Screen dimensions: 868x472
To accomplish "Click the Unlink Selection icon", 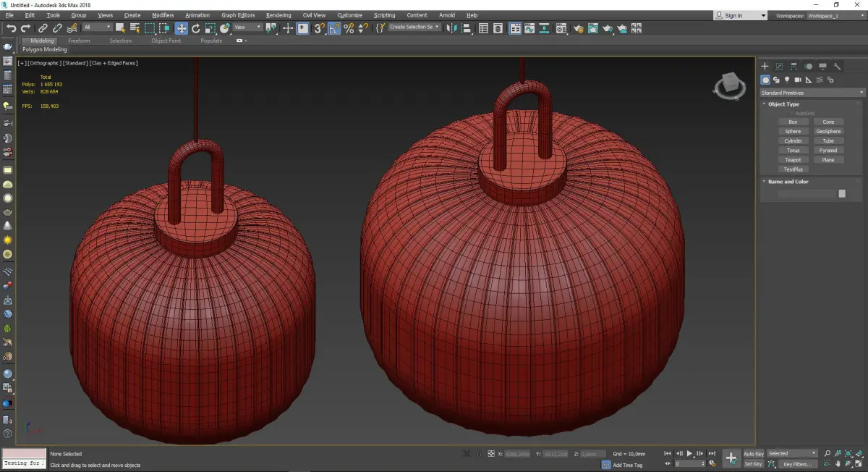I will tap(58, 28).
